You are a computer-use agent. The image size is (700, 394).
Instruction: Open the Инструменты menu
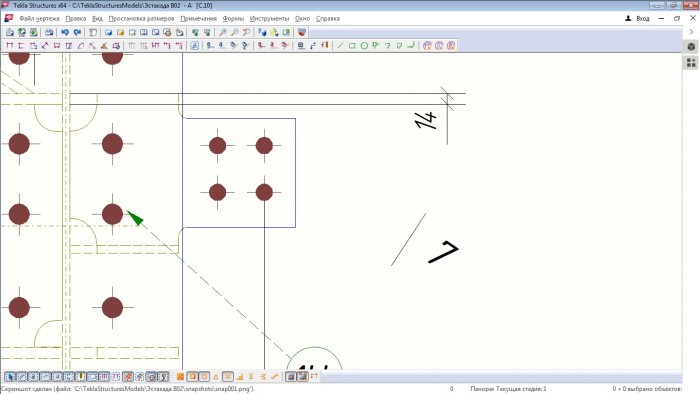pos(269,18)
